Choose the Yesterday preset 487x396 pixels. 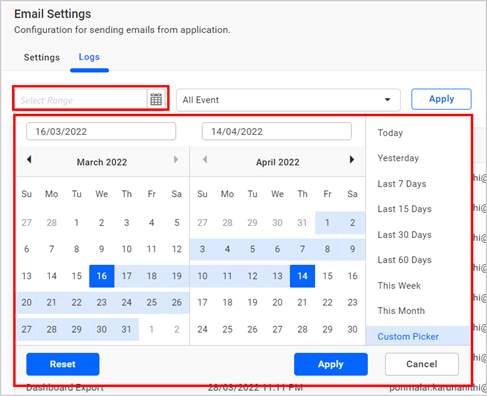[x=398, y=158]
